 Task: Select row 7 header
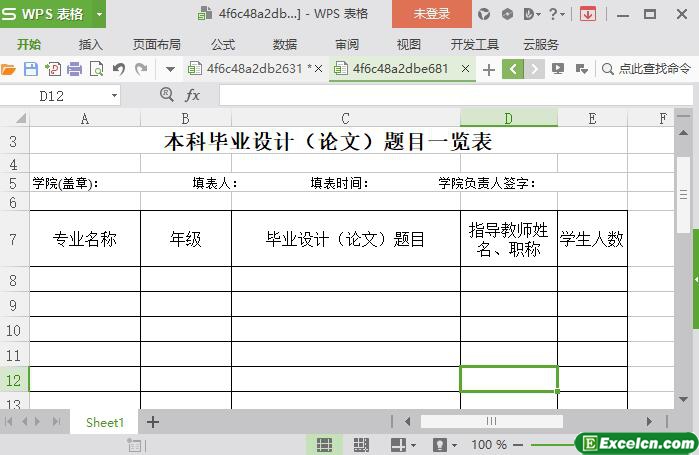pyautogui.click(x=13, y=239)
